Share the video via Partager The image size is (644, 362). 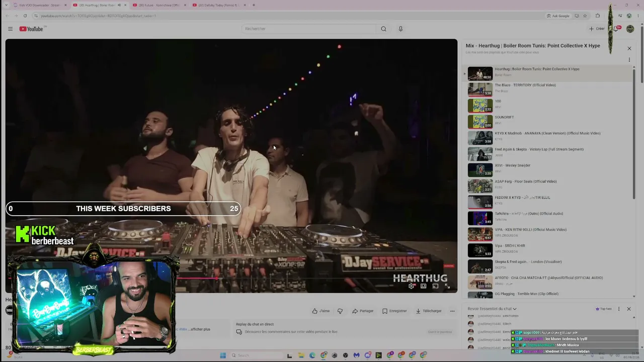pos(363,311)
